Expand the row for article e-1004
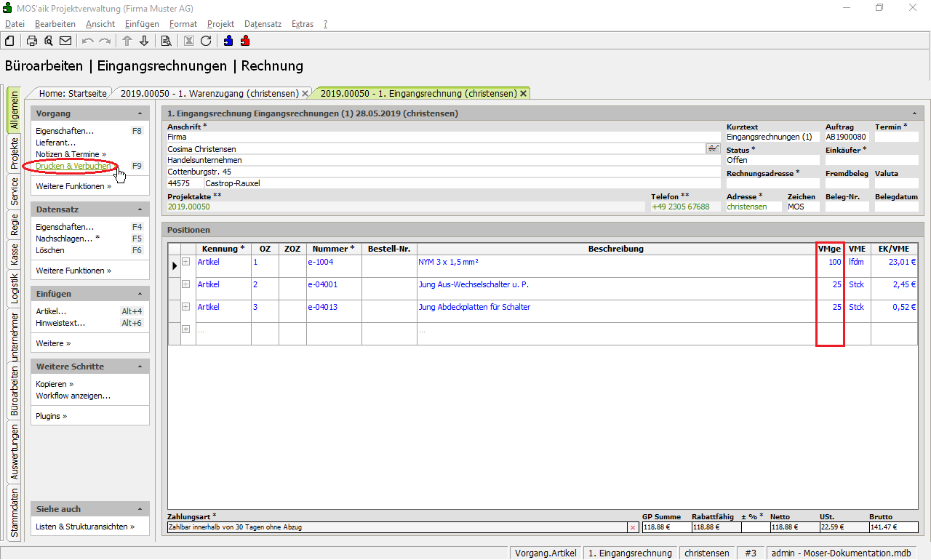This screenshot has width=931, height=560. tap(185, 262)
